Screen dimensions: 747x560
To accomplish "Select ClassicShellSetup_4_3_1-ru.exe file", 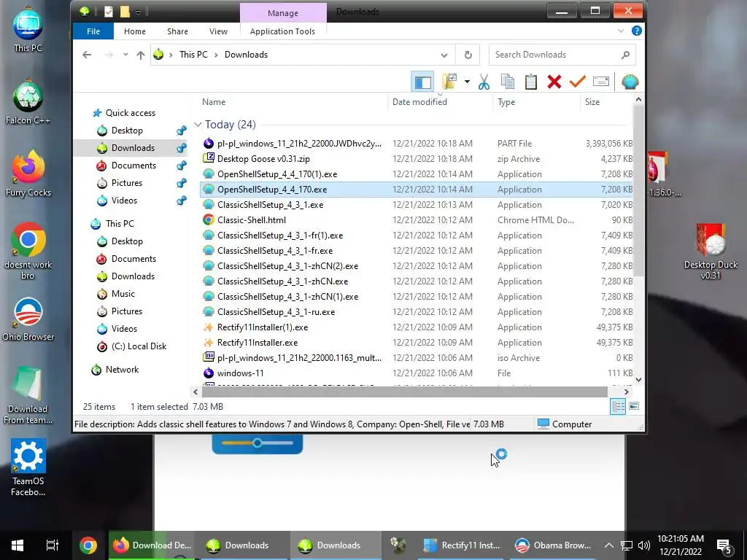I will pyautogui.click(x=417, y=312).
